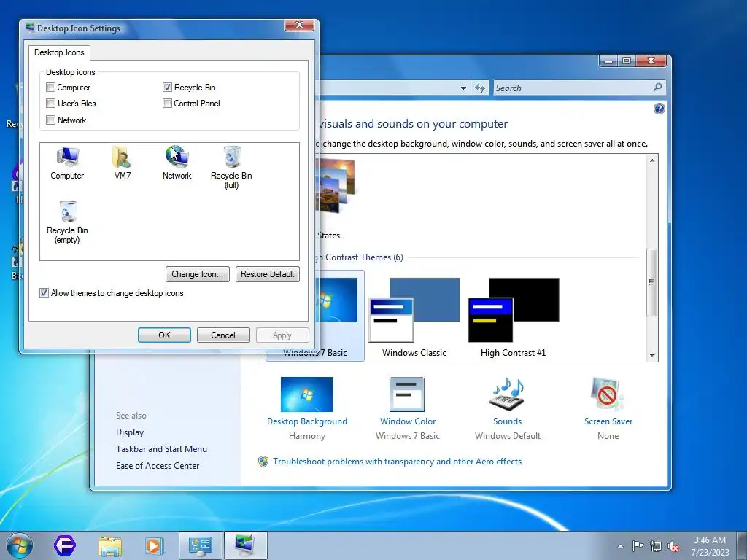Enable the Network desktop icon checkbox
747x560 pixels.
[50, 120]
